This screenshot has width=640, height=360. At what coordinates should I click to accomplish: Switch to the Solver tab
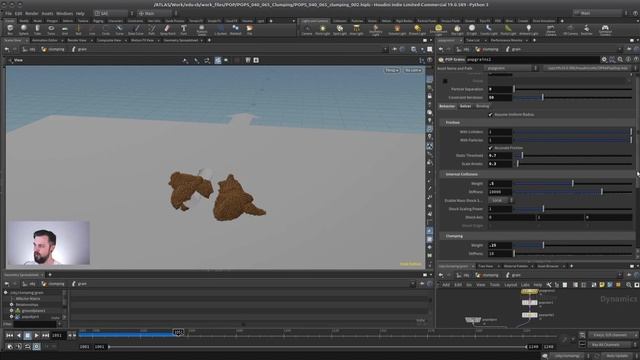465,106
